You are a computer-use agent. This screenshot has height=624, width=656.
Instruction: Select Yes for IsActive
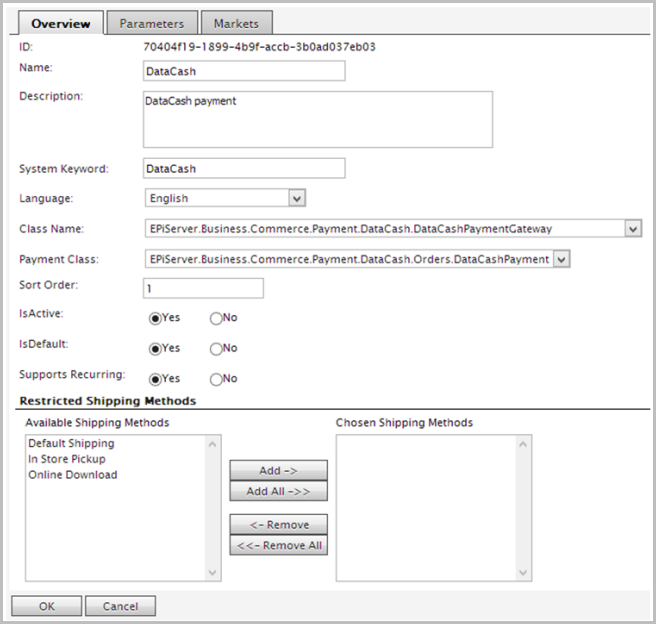pyautogui.click(x=155, y=319)
